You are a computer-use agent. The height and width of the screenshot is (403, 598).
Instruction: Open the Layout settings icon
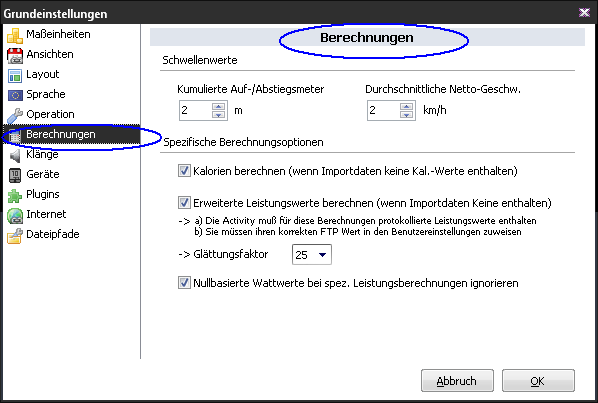click(x=15, y=75)
